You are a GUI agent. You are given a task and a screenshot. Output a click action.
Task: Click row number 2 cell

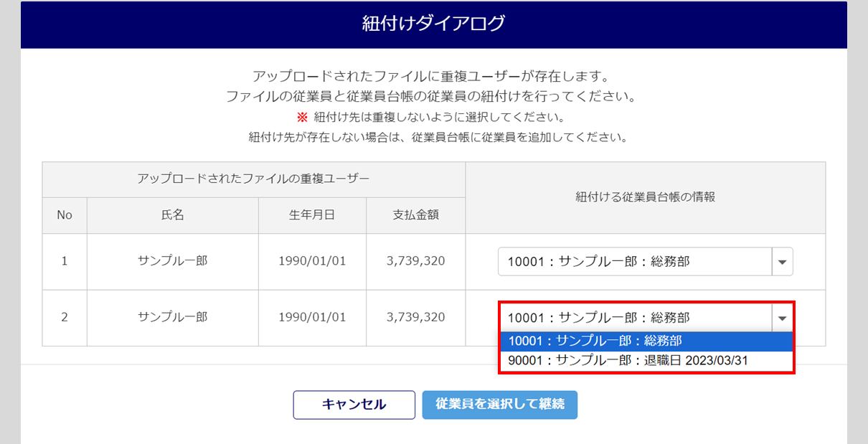click(x=65, y=317)
